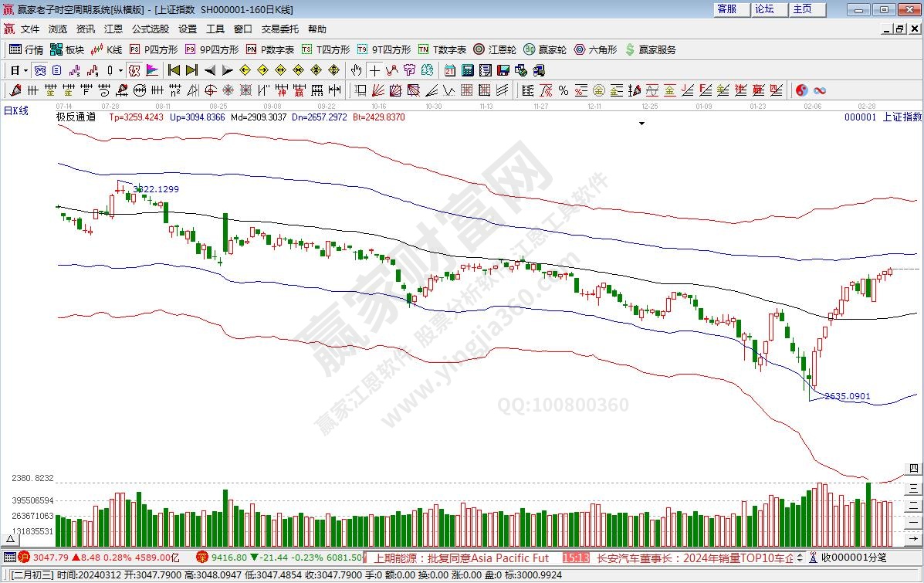Toggle the crosshair cursor tool

click(x=374, y=70)
